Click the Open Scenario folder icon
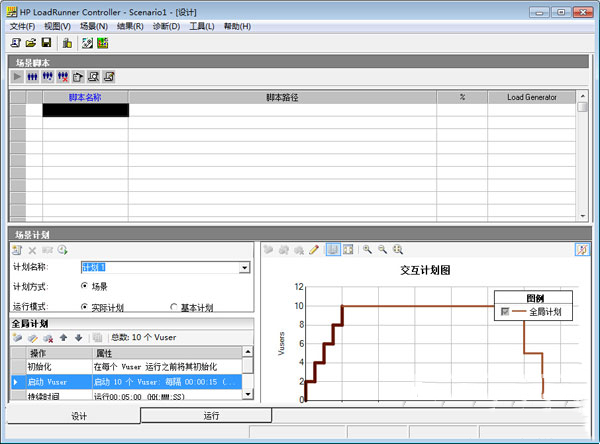The width and height of the screenshot is (600, 444). pyautogui.click(x=31, y=43)
